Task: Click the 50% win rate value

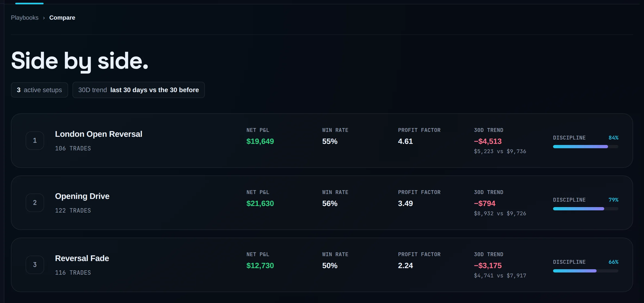Action: click(x=330, y=266)
